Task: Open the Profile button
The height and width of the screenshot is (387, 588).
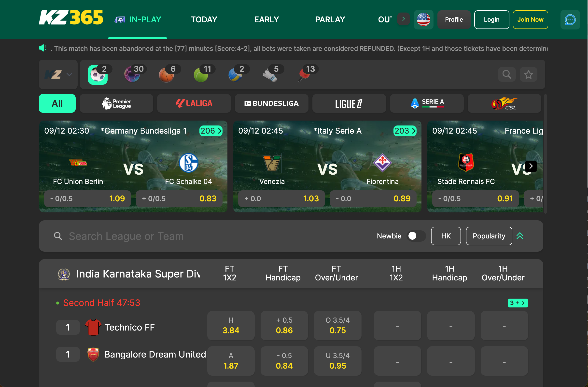Action: 454,19
